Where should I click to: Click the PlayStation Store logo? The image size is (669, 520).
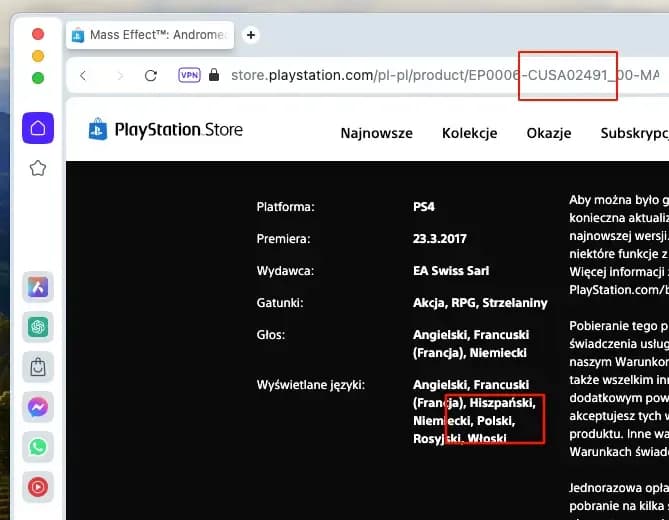(165, 130)
